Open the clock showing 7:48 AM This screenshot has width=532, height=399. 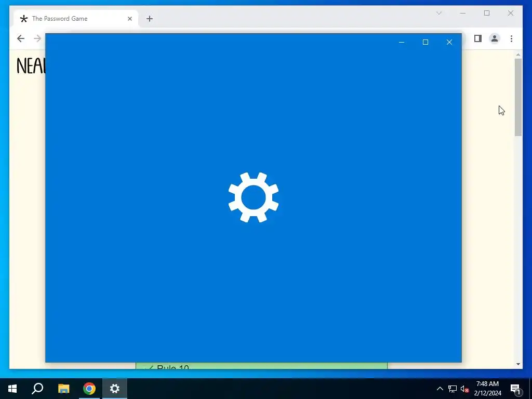click(x=487, y=389)
